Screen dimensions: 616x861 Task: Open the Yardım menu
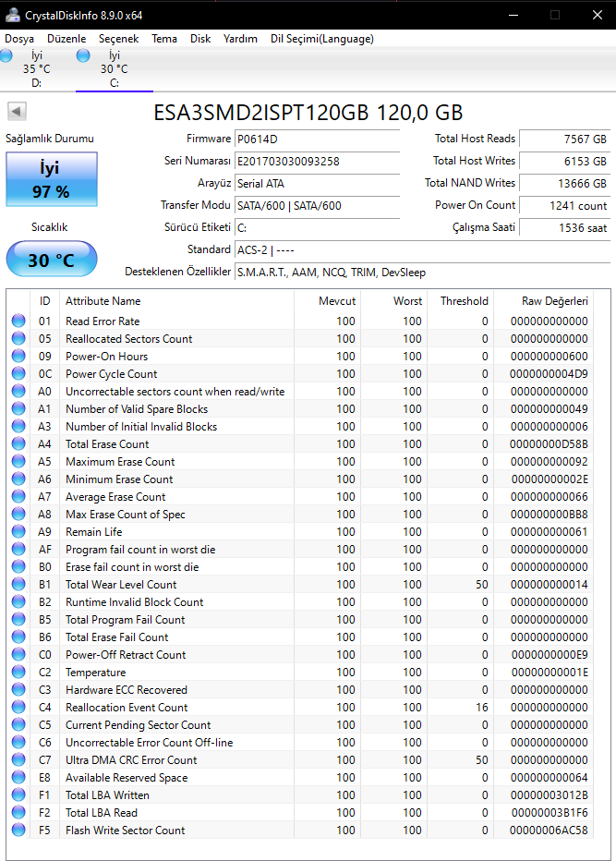[x=240, y=39]
